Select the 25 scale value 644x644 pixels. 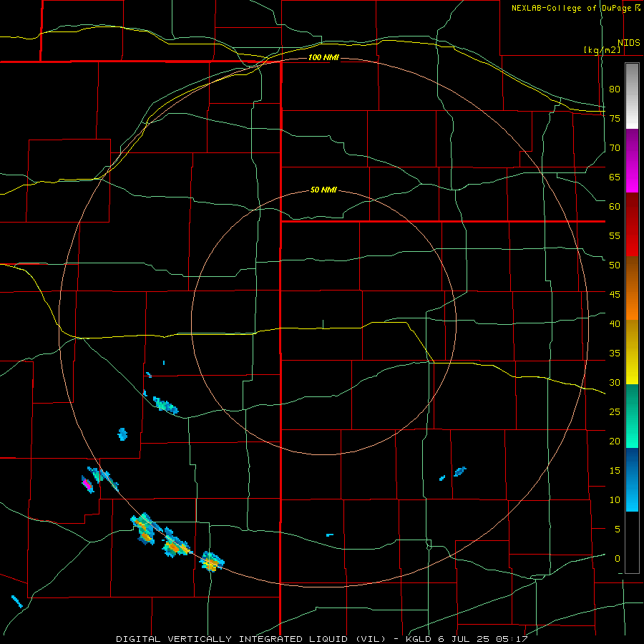pyautogui.click(x=615, y=412)
